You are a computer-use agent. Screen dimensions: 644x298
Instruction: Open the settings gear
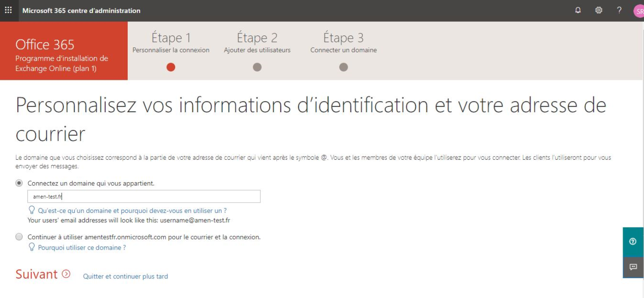point(599,10)
